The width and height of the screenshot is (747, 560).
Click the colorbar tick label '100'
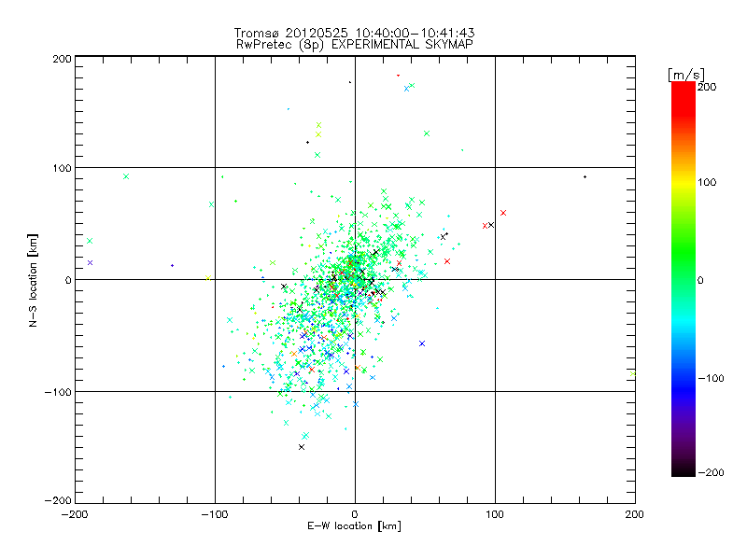[707, 182]
